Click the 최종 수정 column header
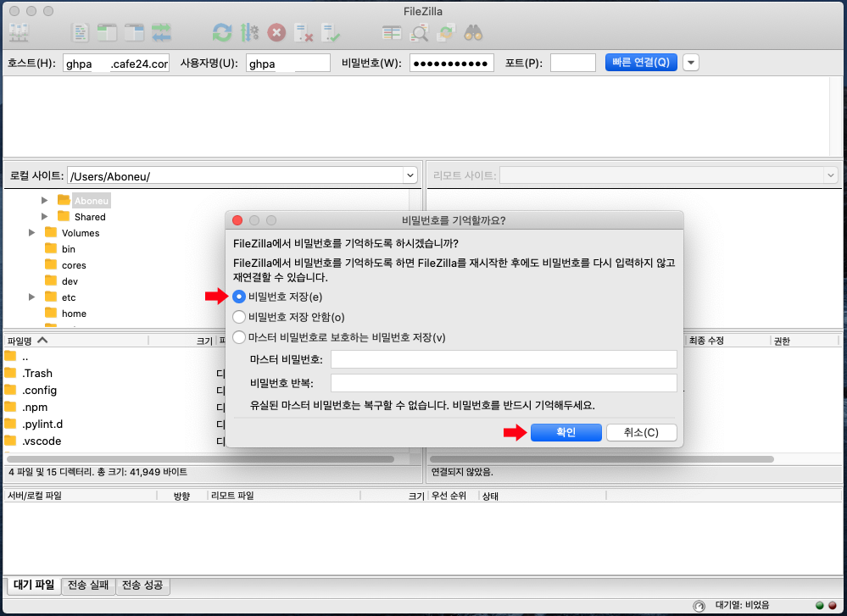The height and width of the screenshot is (616, 847). [x=727, y=341]
